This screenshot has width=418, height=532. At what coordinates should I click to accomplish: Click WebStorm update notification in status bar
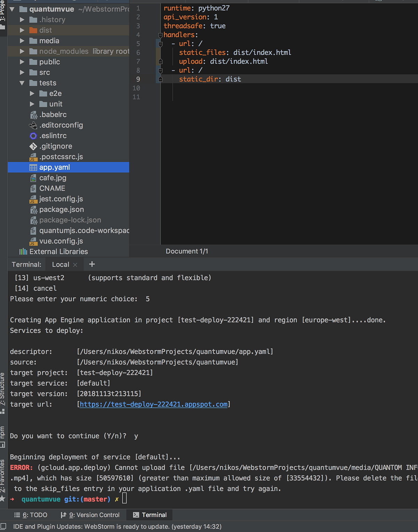click(x=117, y=526)
